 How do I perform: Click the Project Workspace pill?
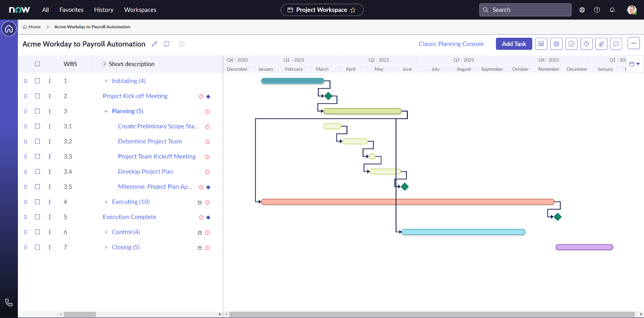pos(322,10)
